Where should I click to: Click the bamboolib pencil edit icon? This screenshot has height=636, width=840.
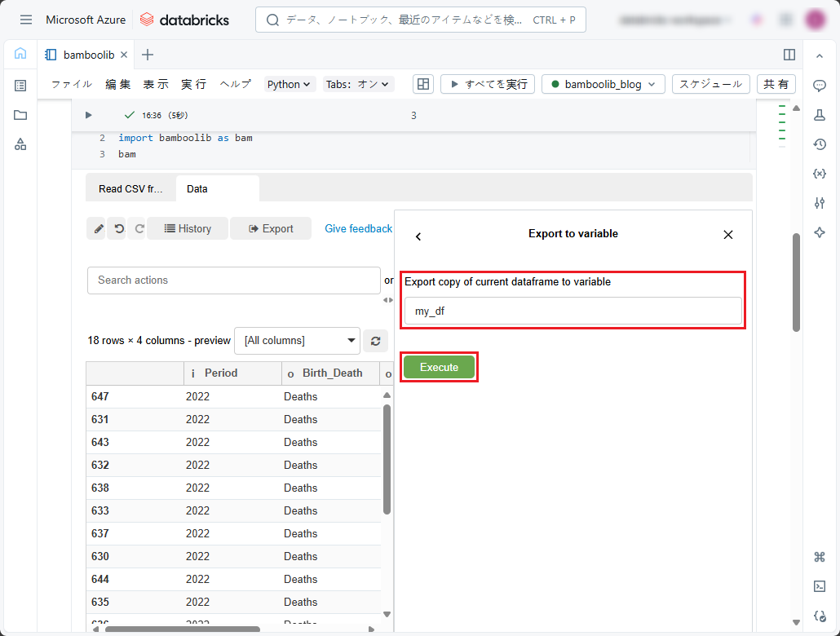(x=97, y=229)
